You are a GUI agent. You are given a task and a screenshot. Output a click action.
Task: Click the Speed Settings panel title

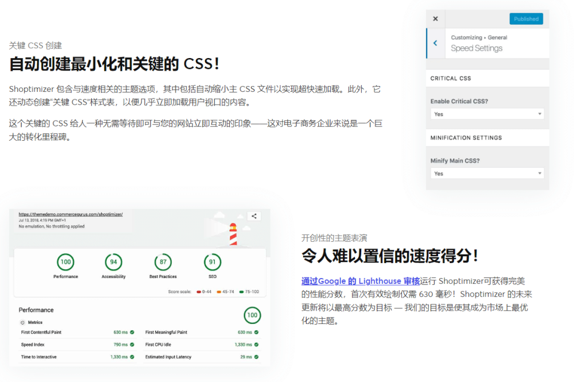pos(477,48)
